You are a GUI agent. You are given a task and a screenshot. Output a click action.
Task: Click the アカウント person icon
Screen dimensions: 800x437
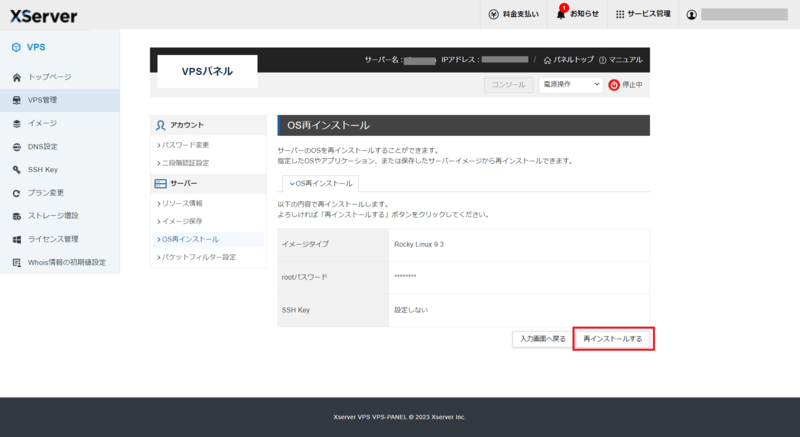tap(161, 125)
